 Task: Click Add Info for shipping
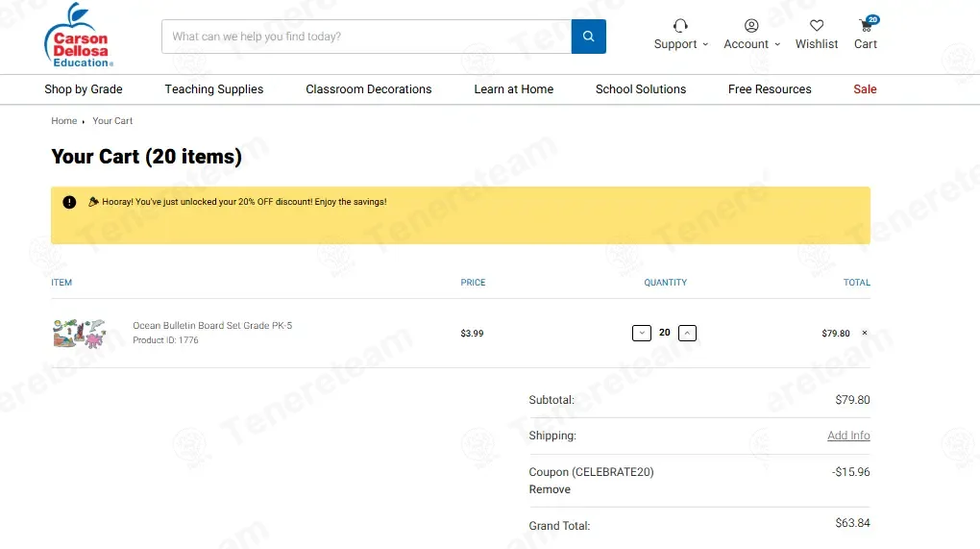pyautogui.click(x=848, y=436)
